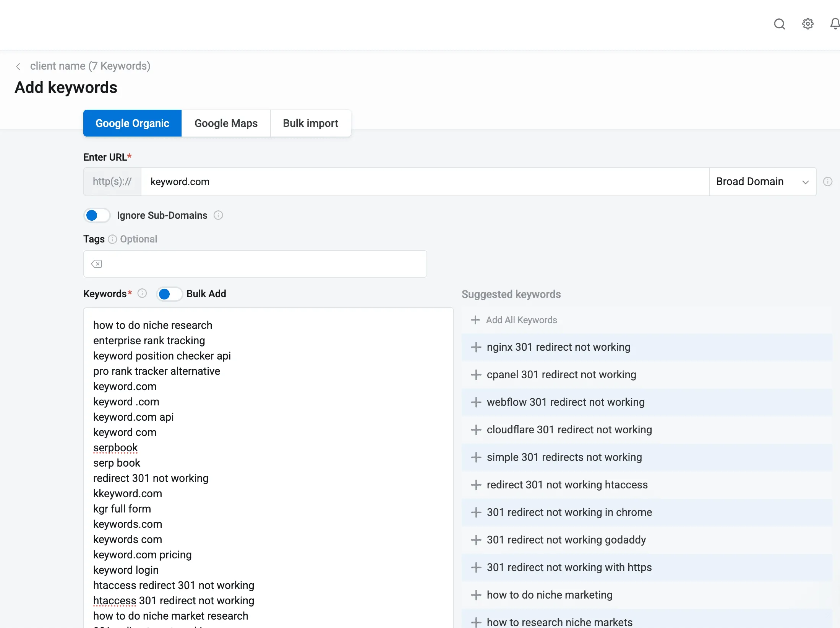Open the notifications bell icon
The image size is (840, 628).
[x=834, y=24]
